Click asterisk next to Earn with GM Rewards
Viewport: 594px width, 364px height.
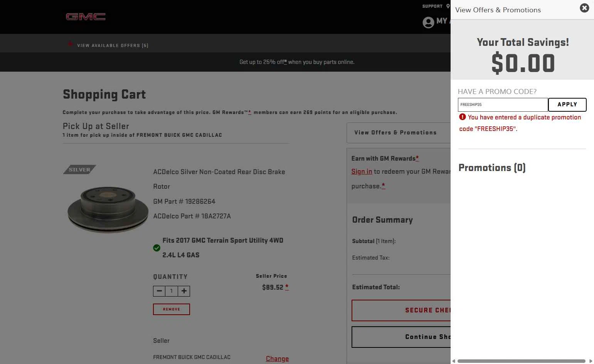(417, 158)
